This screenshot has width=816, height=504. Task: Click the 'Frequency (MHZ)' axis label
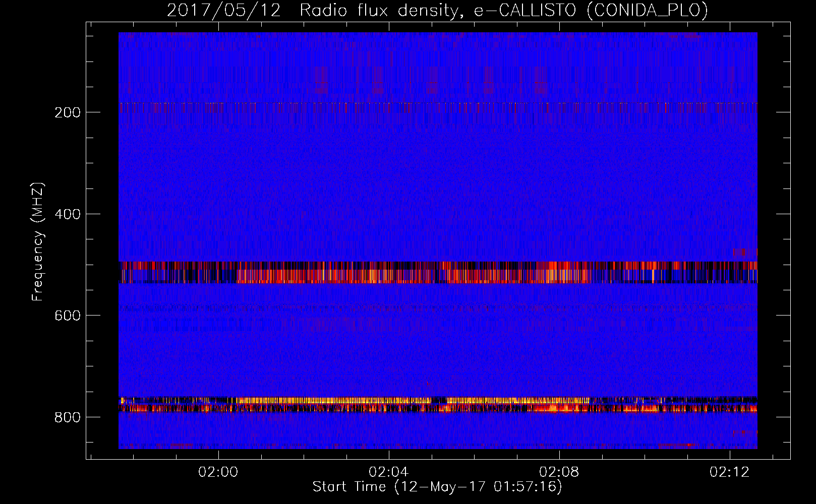(38, 241)
